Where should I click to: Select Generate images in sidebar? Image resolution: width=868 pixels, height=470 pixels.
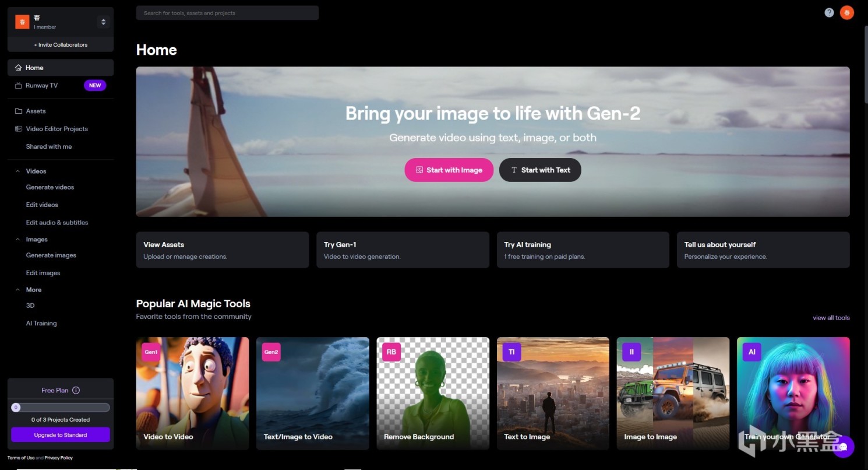pyautogui.click(x=51, y=255)
